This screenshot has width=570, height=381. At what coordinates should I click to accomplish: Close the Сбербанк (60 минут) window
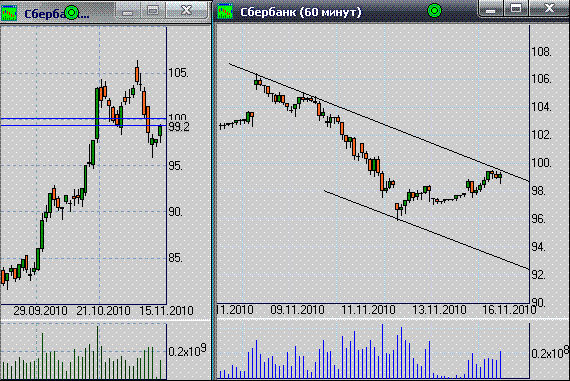[x=549, y=9]
